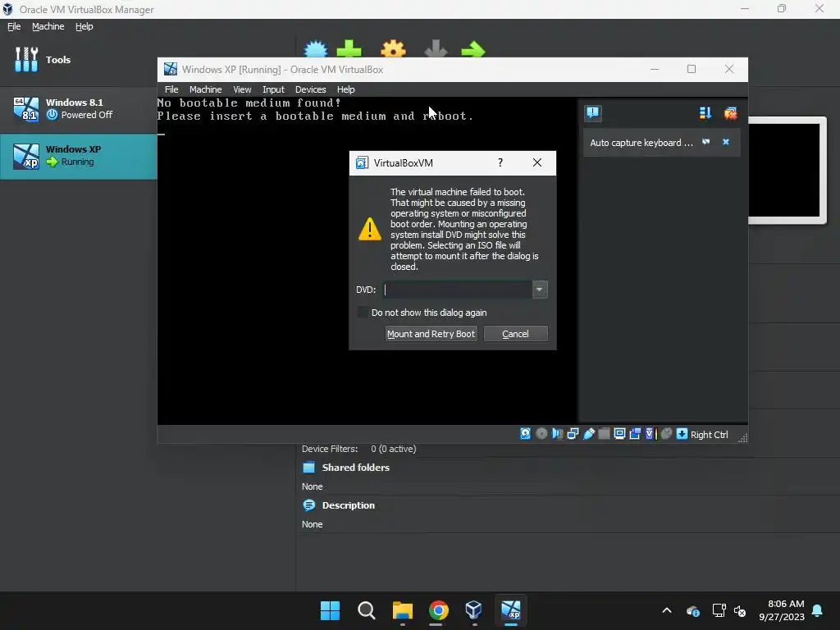Open the Manager window Machine menu
The height and width of the screenshot is (630, 840).
click(48, 26)
